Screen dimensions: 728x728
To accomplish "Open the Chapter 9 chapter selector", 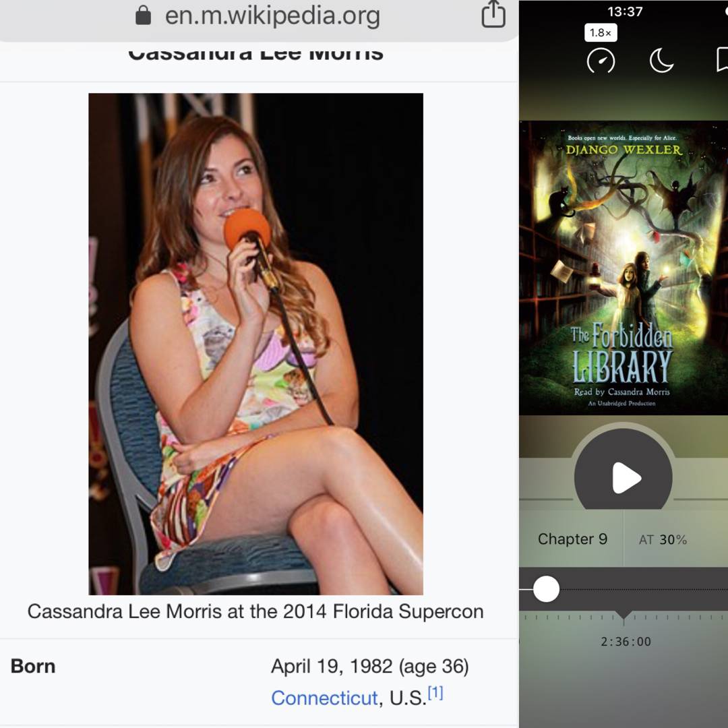I will pos(572,539).
